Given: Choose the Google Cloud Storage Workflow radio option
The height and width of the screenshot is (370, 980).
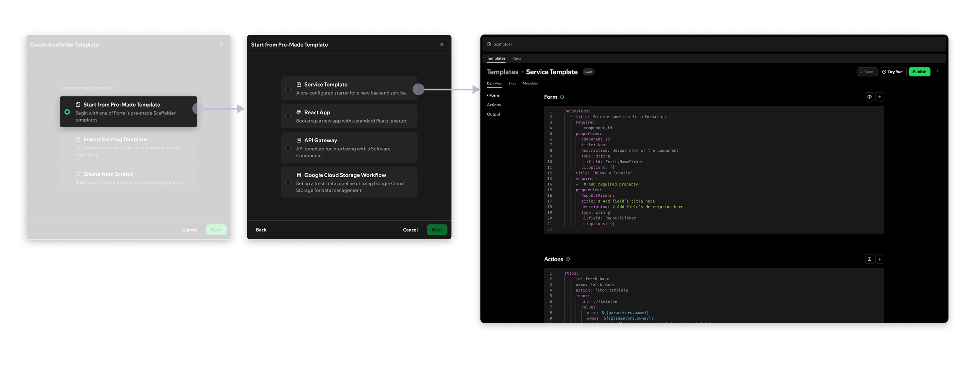Looking at the screenshot, I should pos(288,183).
